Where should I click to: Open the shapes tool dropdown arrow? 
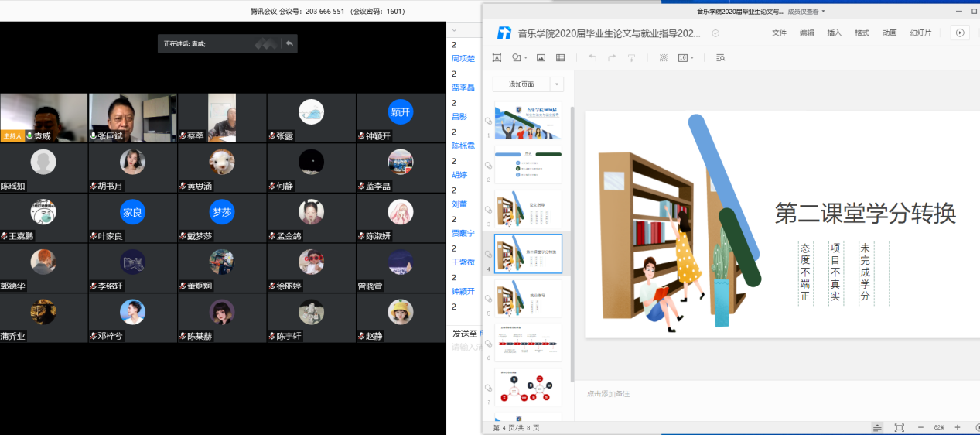526,58
